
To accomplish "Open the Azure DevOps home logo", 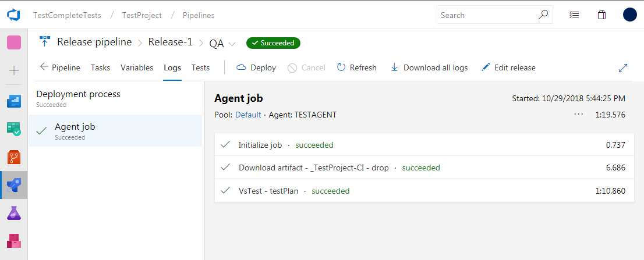I will 13,15.
